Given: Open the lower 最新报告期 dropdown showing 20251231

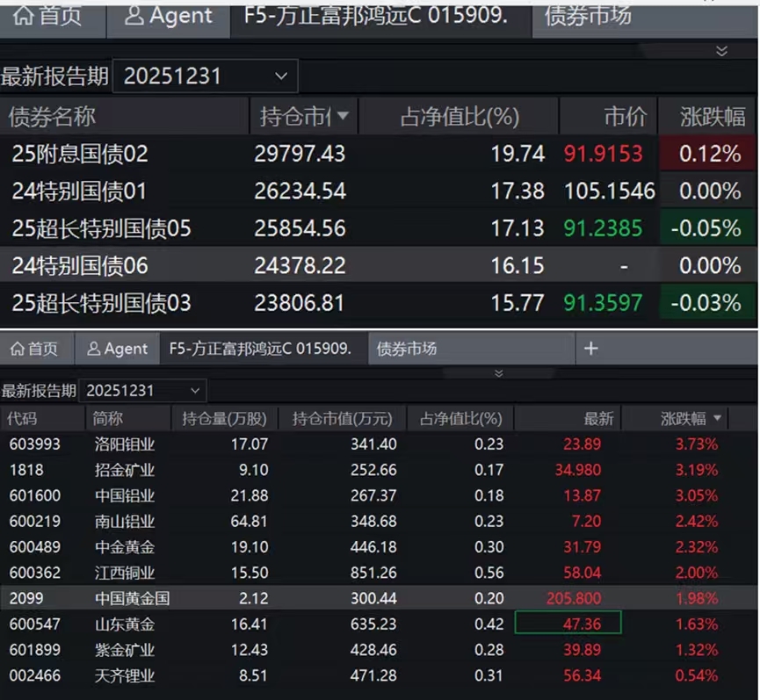Looking at the screenshot, I should pos(142,391).
